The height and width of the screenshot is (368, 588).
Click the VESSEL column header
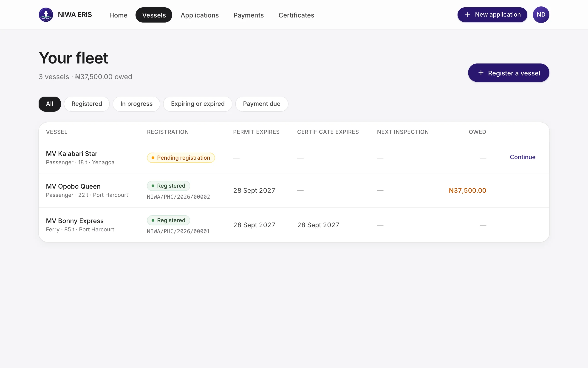(x=57, y=132)
